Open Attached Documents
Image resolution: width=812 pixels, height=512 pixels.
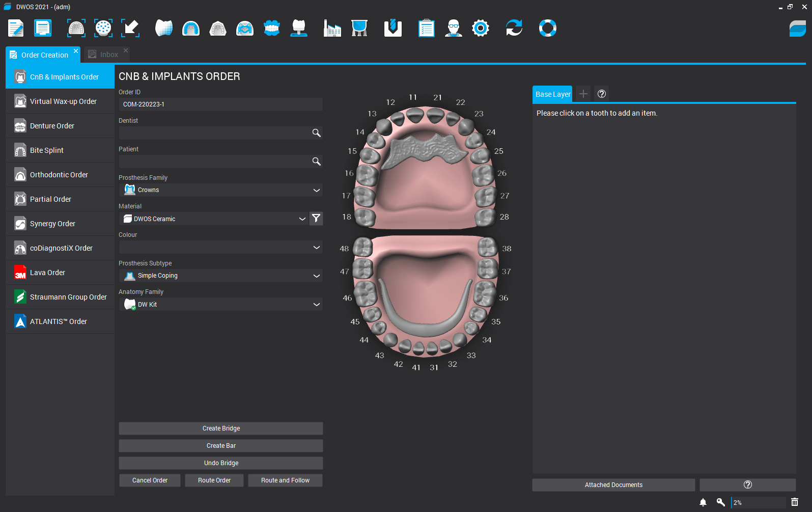613,485
